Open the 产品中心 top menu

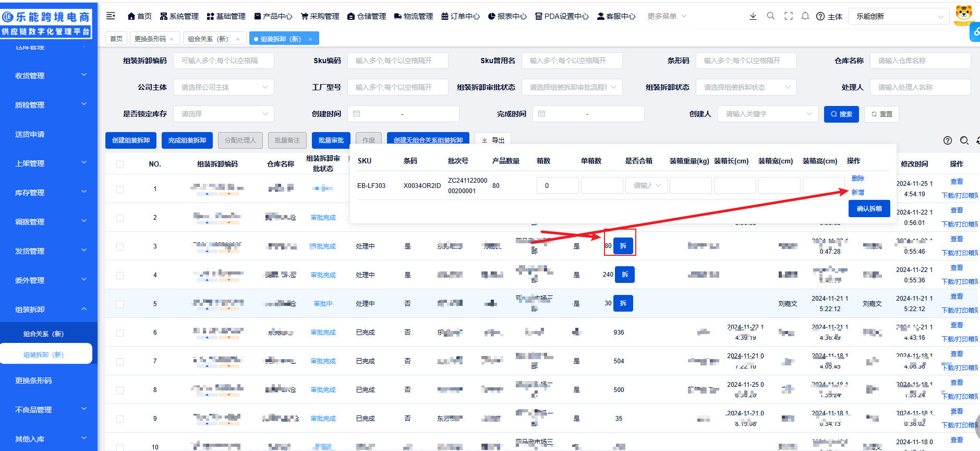(x=273, y=16)
